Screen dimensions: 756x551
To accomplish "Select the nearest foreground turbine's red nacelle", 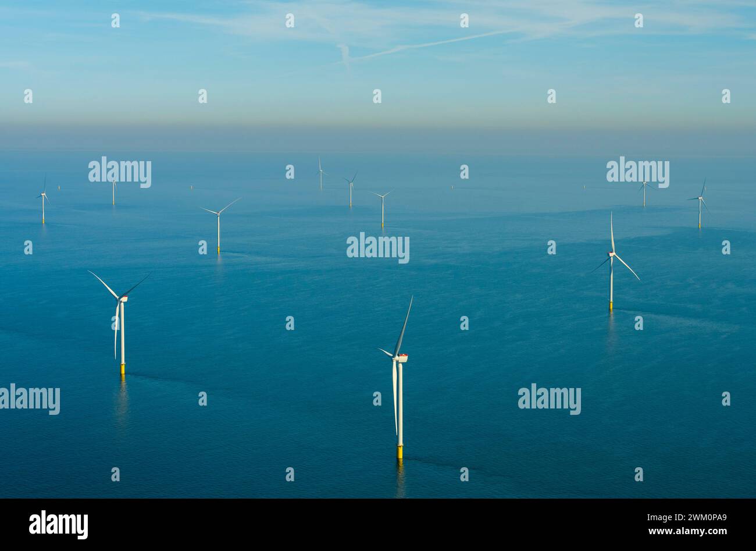I will click(x=401, y=358).
